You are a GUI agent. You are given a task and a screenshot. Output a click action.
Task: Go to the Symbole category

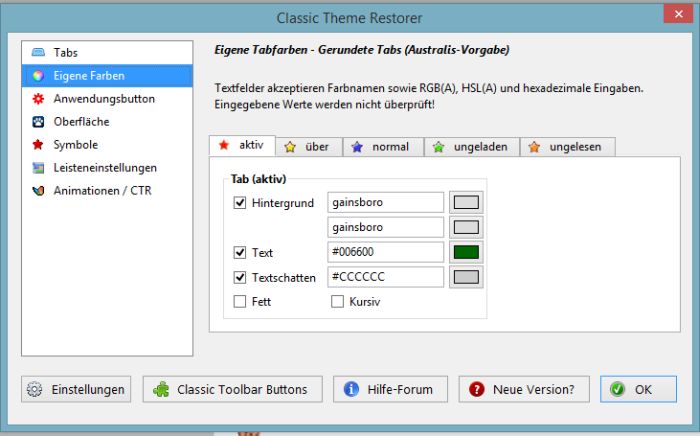pos(107,145)
